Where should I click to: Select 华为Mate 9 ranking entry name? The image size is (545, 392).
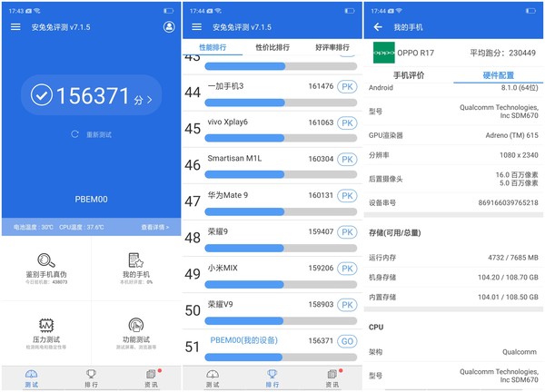tap(228, 195)
